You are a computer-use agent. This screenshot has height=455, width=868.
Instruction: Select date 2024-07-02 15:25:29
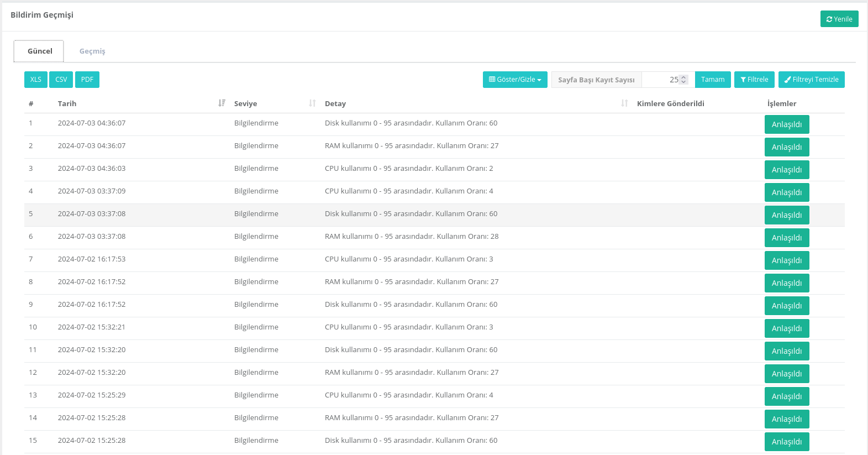[x=92, y=395]
